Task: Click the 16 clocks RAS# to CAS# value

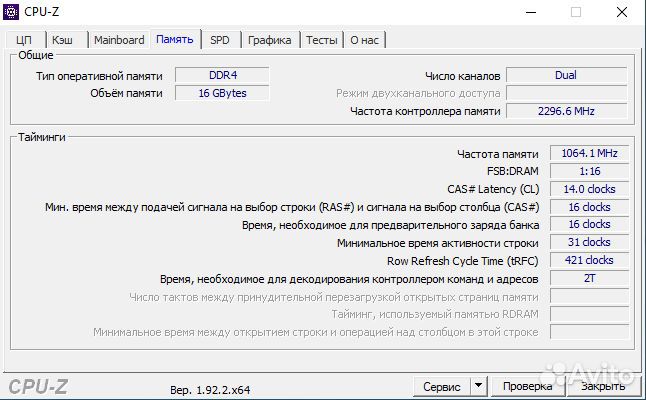Action: tap(590, 207)
